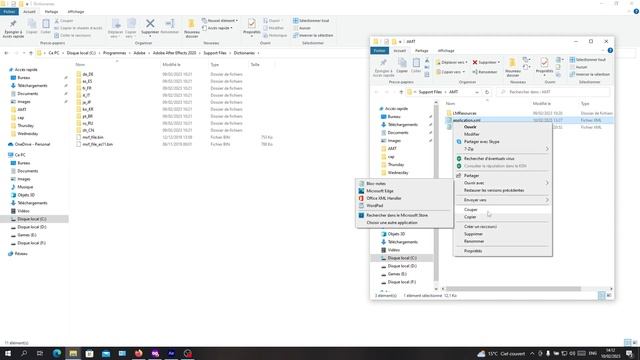Click the Nouveau dossier icon in AMT window ribbon
The width and height of the screenshot is (640, 360).
(512, 63)
